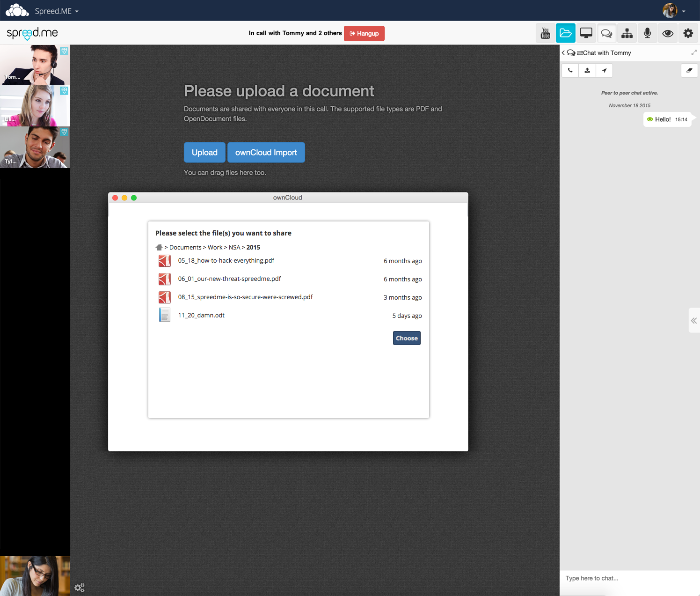Share file via chat upload icon

(587, 70)
